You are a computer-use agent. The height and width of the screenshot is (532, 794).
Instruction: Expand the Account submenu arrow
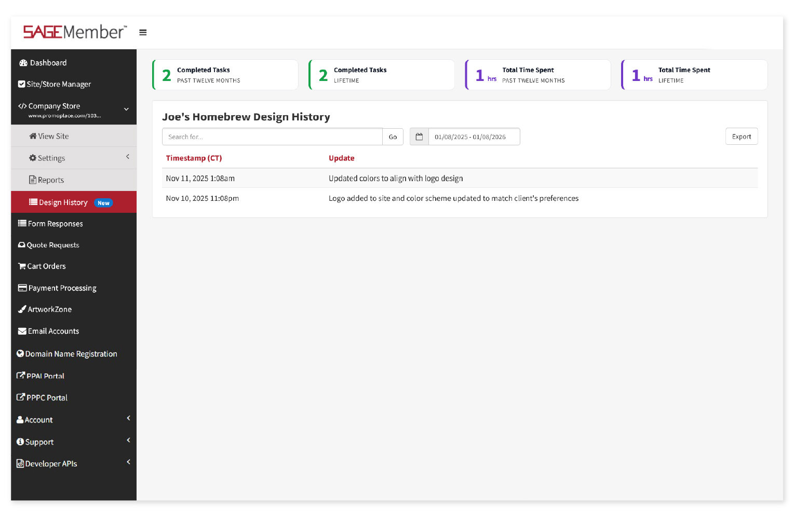pyautogui.click(x=128, y=418)
